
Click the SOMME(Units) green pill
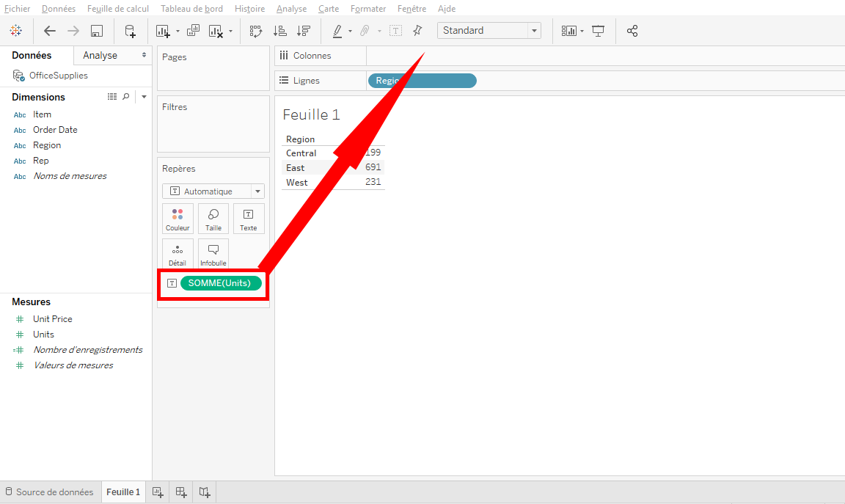point(220,282)
